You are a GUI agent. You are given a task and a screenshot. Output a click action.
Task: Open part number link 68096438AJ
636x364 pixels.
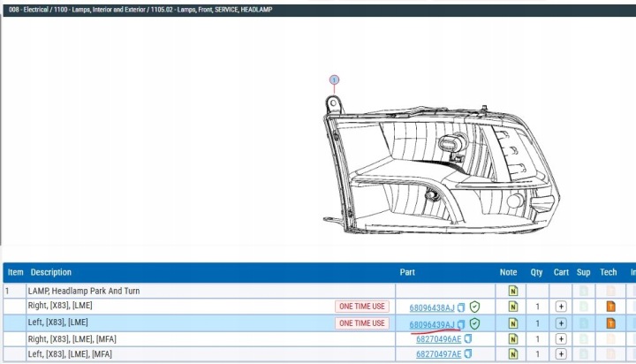pos(432,307)
